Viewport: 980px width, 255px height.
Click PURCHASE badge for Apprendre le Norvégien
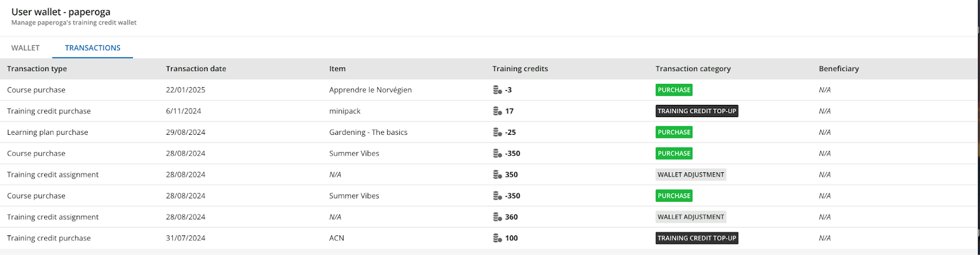point(674,90)
